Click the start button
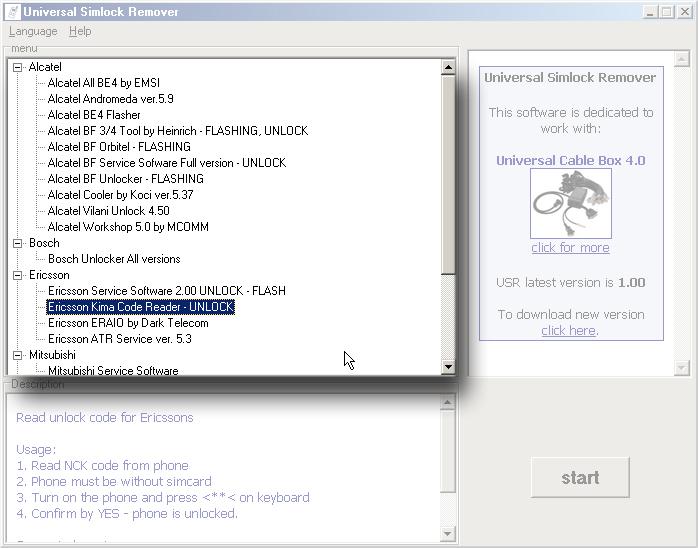Image resolution: width=698 pixels, height=548 pixels. click(x=580, y=478)
